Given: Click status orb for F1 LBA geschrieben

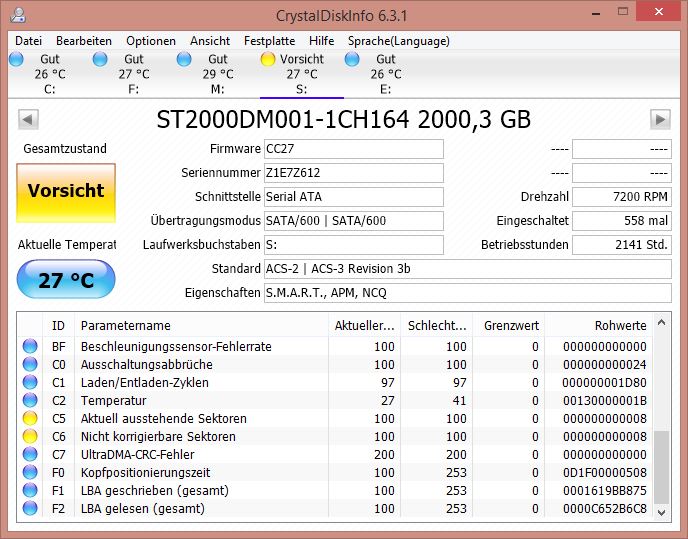Looking at the screenshot, I should point(30,490).
